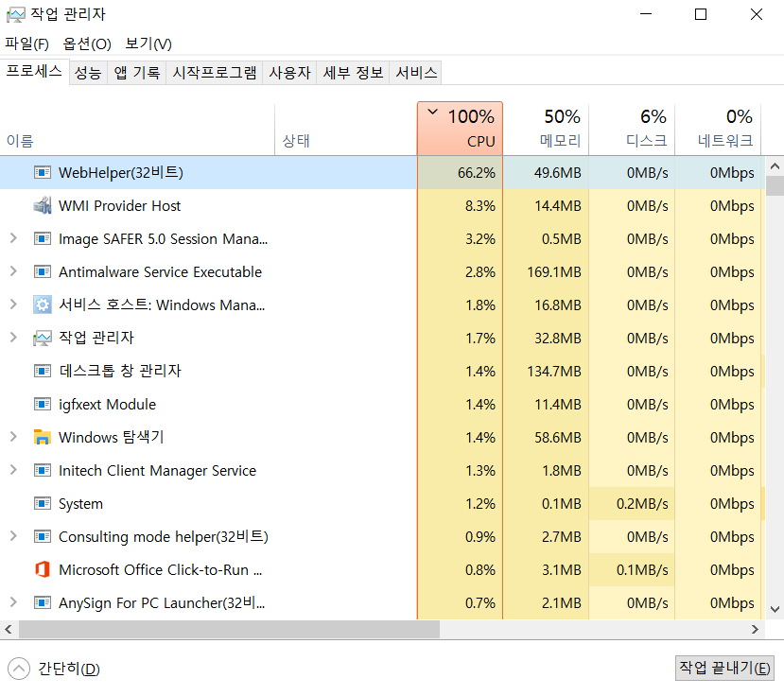The width and height of the screenshot is (784, 696).
Task: Click the 58.6MB memory value
Action: tap(558, 437)
